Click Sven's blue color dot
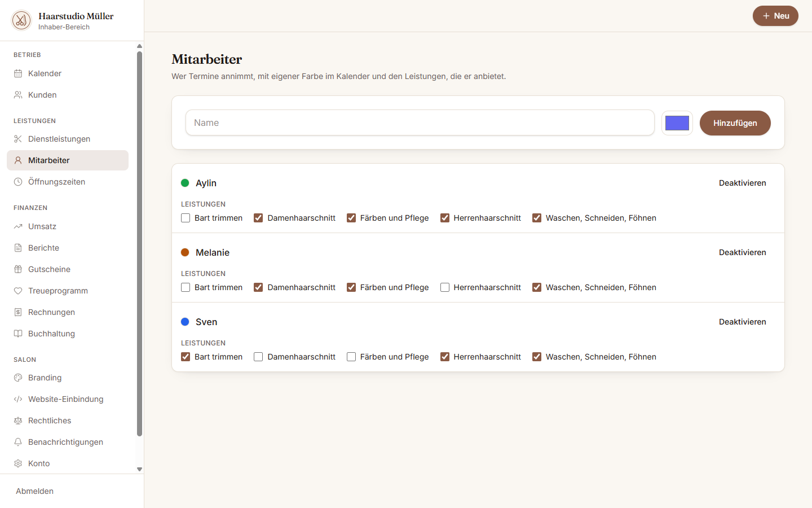Viewport: 812px width, 508px height. pos(185,322)
